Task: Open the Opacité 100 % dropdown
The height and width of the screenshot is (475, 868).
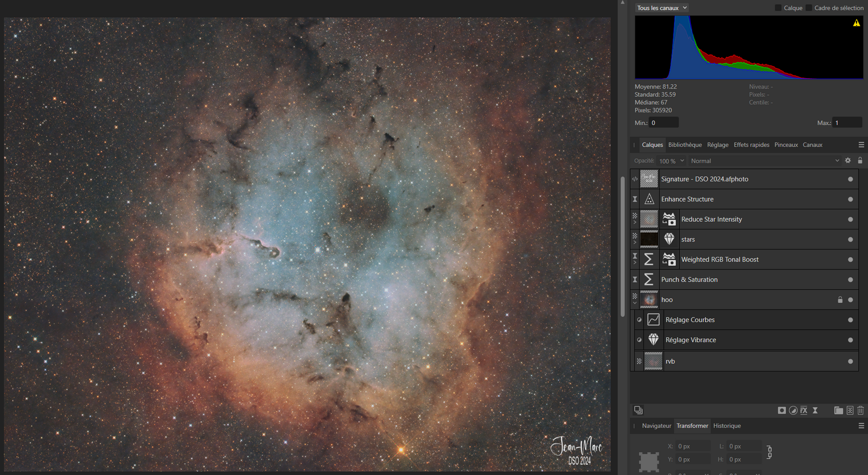Action: [672, 161]
